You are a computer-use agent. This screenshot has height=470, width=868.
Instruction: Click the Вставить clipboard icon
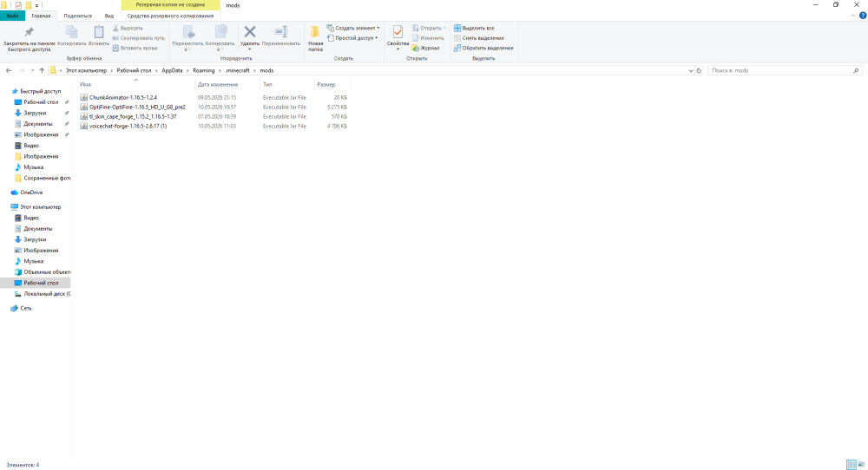[x=99, y=32]
